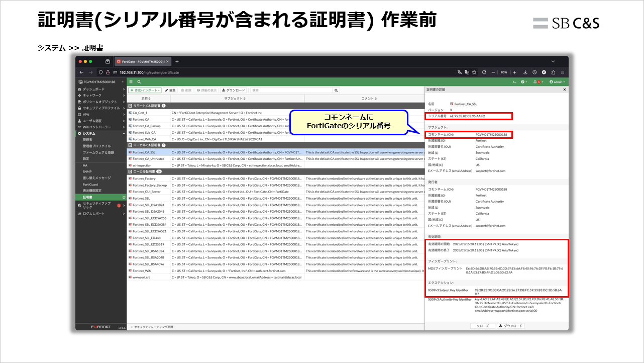
Task: Click the 検索 search input field
Action: 292,90
